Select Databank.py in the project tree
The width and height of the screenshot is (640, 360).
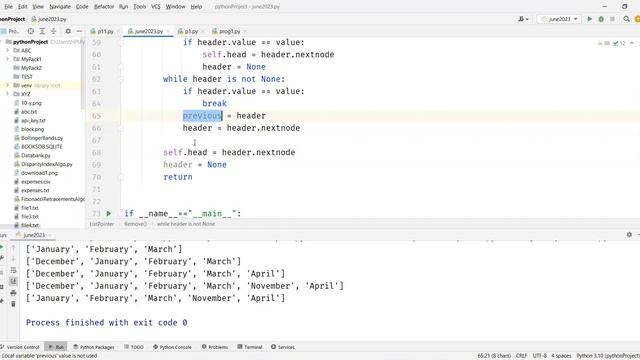tap(36, 156)
